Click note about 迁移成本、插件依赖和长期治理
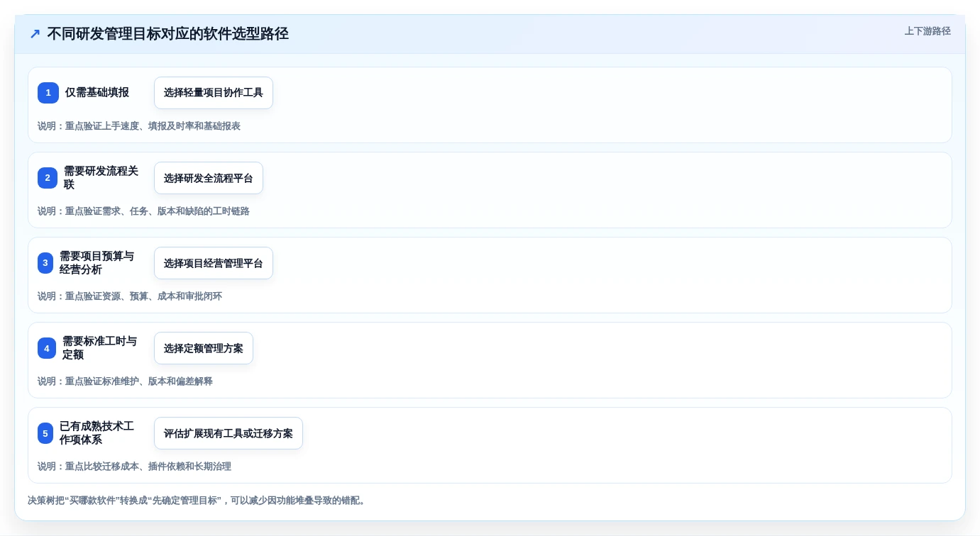Image resolution: width=980 pixels, height=536 pixels. pos(134,467)
